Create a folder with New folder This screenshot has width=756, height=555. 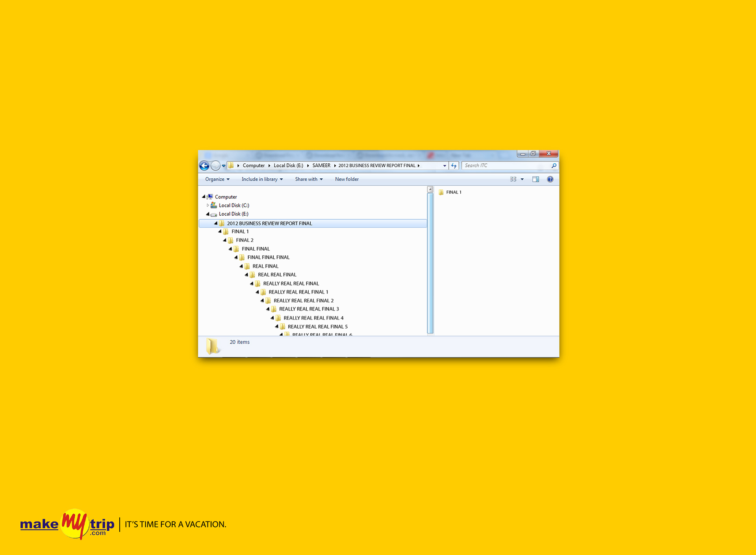(347, 179)
